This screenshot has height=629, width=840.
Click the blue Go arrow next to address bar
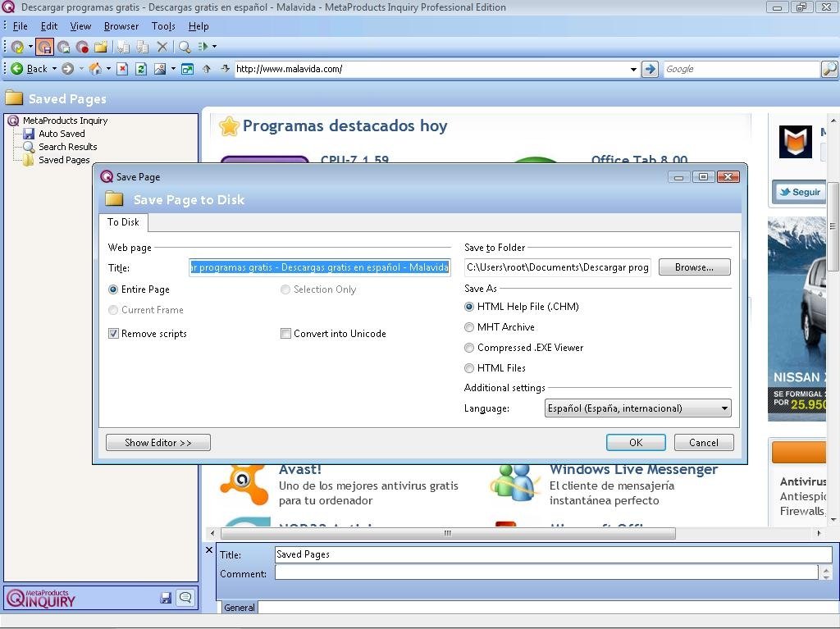[650, 69]
